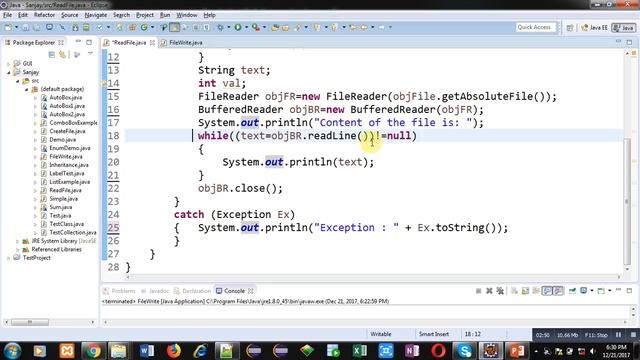Select FileWrite.java in Package Explorer tree

pyautogui.click(x=66, y=156)
